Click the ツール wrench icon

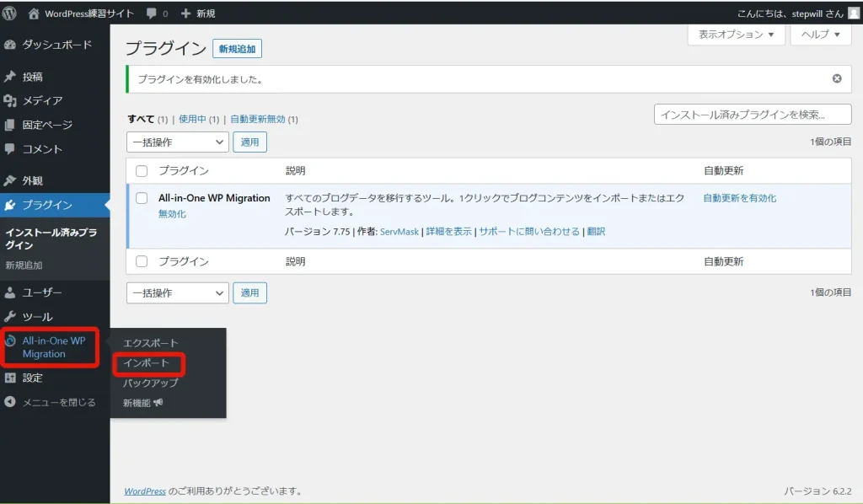(x=10, y=316)
